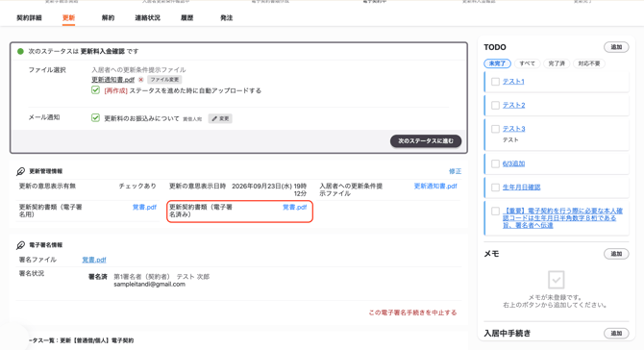Image resolution: width=644 pixels, height=350 pixels.
Task: Toggle the 更新料のお振込みについて mail notification checkbox
Action: pyautogui.click(x=95, y=118)
